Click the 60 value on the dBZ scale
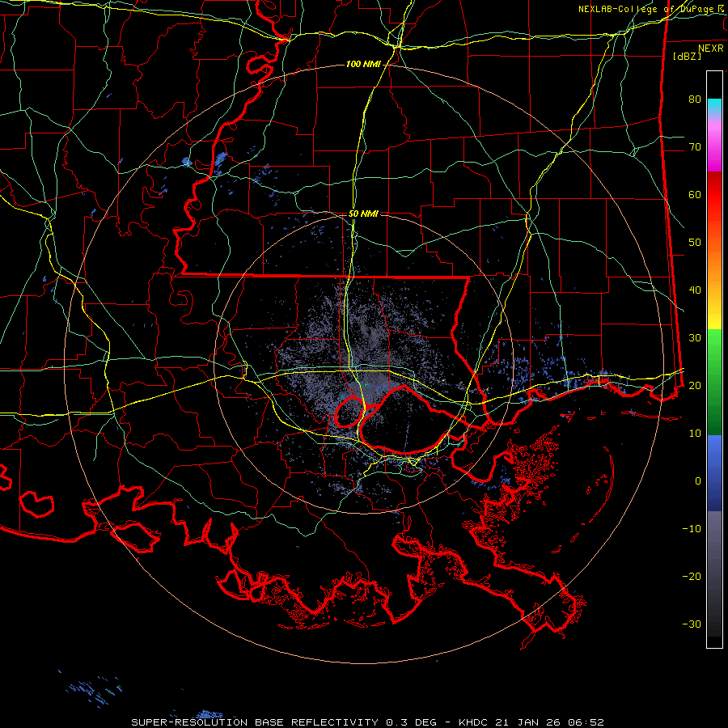Image resolution: width=728 pixels, height=728 pixels. (695, 194)
